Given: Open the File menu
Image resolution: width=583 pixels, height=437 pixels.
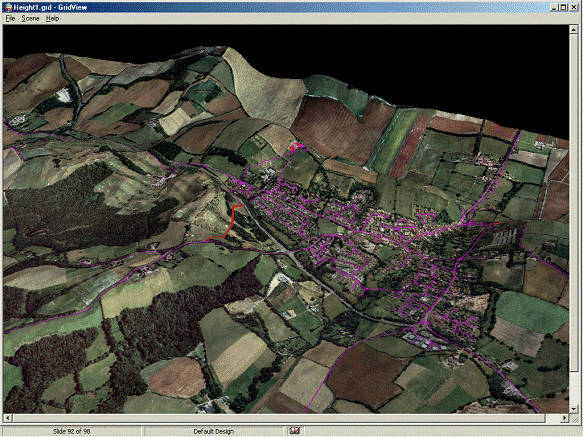Looking at the screenshot, I should [x=10, y=18].
